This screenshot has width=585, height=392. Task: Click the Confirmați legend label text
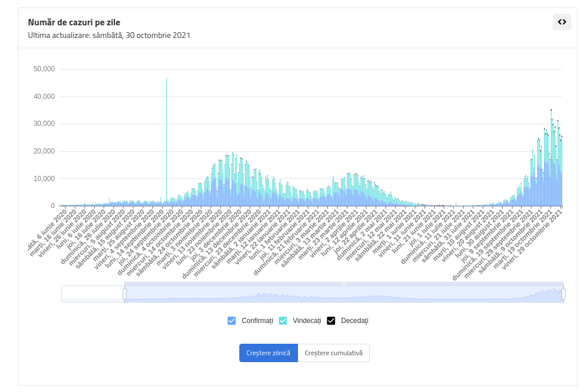coord(257,321)
